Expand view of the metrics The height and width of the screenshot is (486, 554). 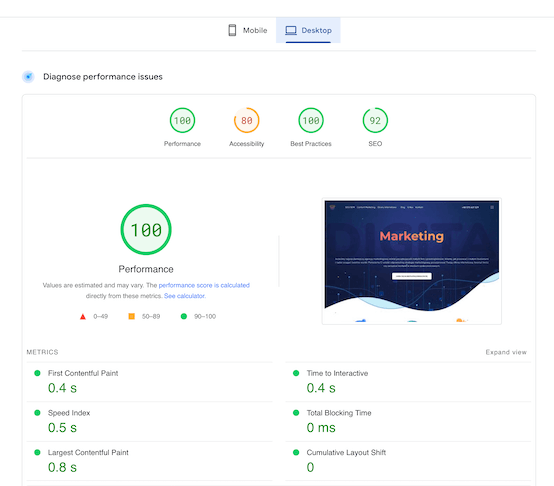pyautogui.click(x=506, y=352)
